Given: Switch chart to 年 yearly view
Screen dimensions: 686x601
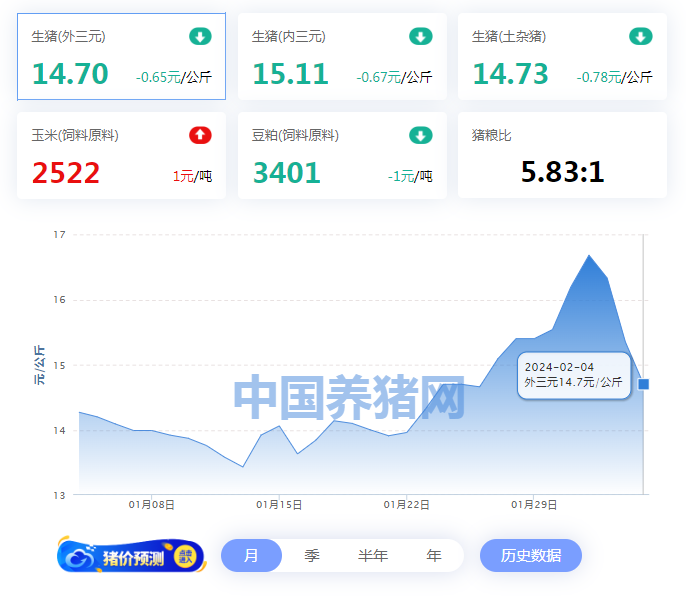Looking at the screenshot, I should [433, 556].
